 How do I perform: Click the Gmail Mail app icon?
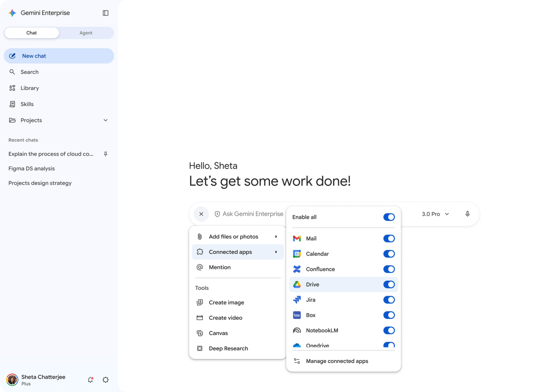coord(297,238)
